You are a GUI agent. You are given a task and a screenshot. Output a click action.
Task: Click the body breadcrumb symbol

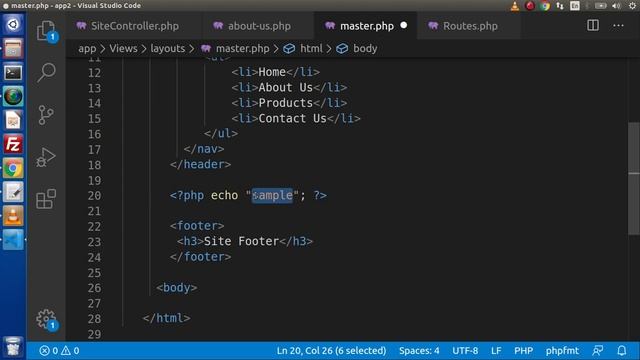tap(357, 49)
